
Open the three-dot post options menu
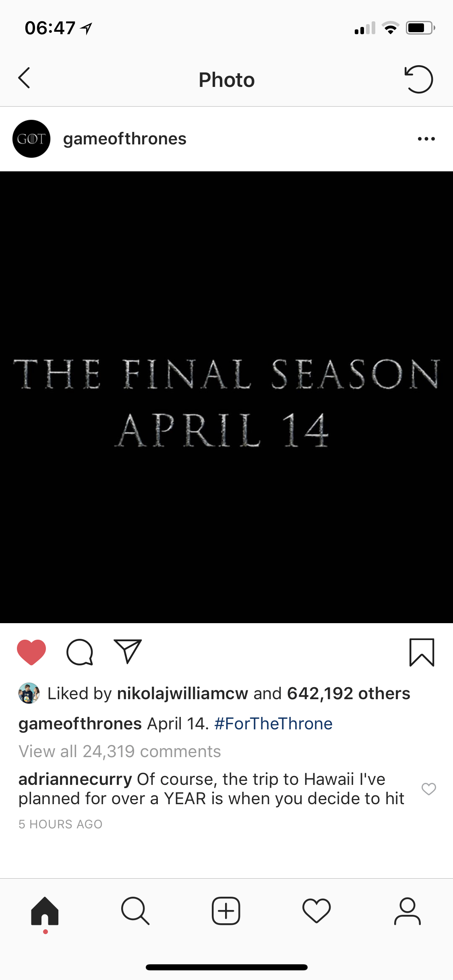(x=426, y=139)
